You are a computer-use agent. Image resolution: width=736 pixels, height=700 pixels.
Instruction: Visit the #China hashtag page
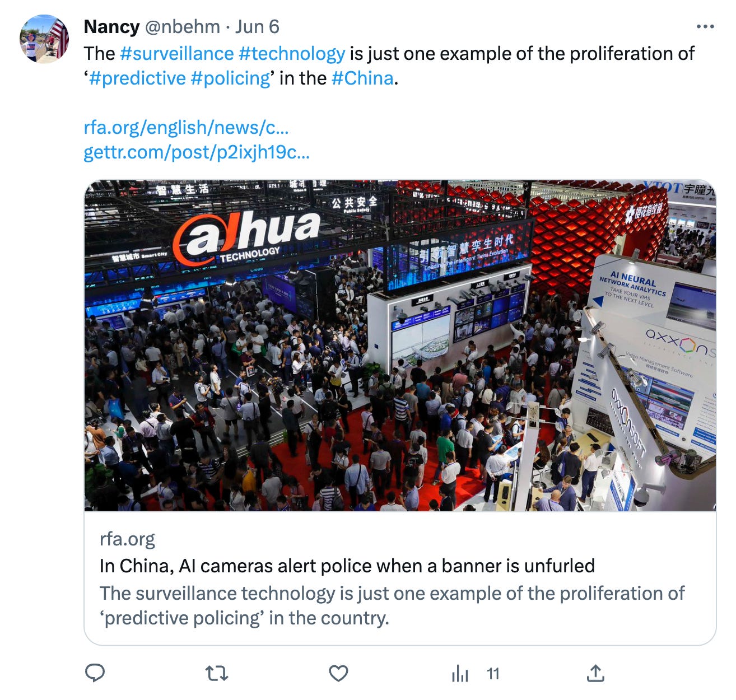362,78
